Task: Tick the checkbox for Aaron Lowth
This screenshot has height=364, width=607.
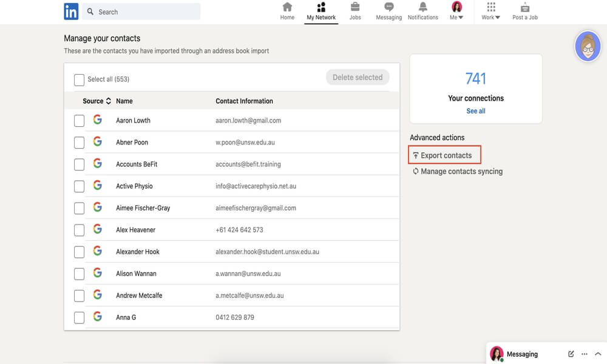Action: 79,121
